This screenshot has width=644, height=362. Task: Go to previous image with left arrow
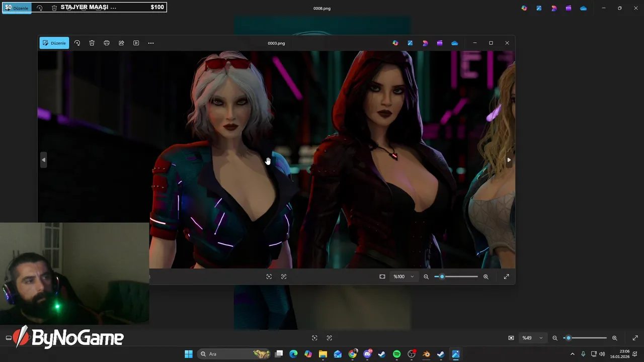(44, 160)
